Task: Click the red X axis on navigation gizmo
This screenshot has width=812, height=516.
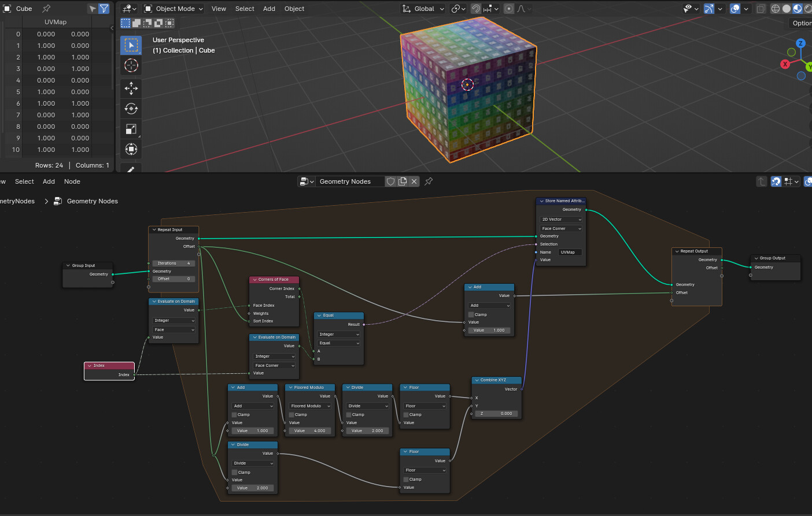Action: (785, 64)
